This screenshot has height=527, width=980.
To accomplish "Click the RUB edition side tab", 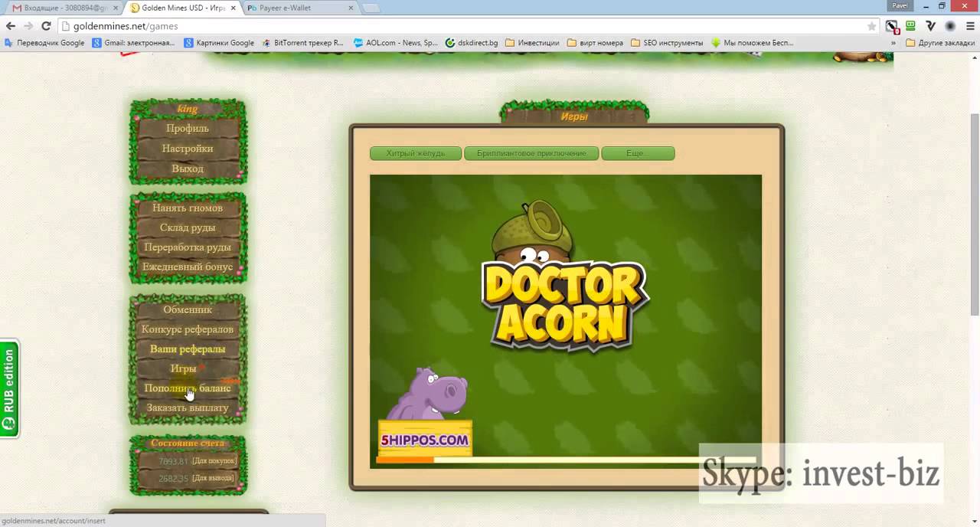I will (9, 388).
